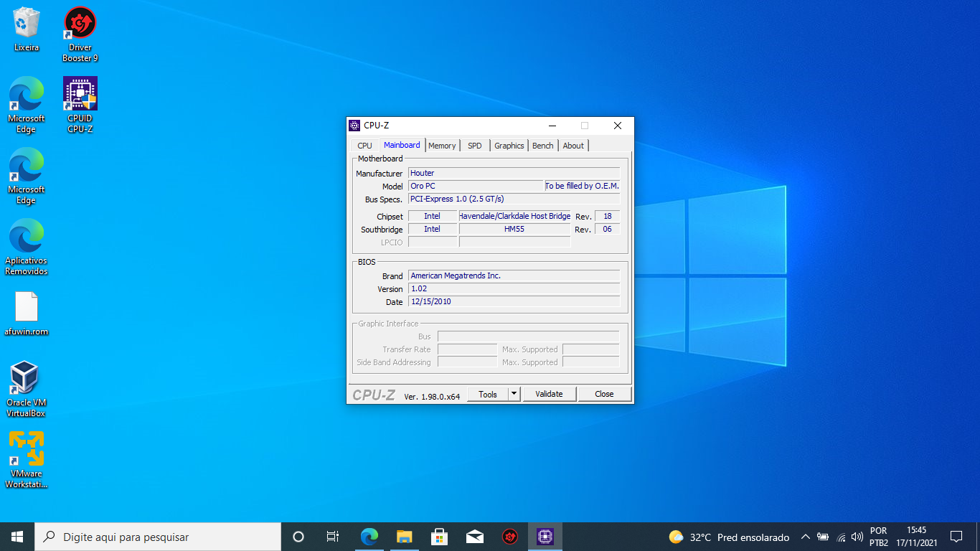Screen dimensions: 980x551
Task: Click BIOS date 12/15/2010
Action: 514,301
